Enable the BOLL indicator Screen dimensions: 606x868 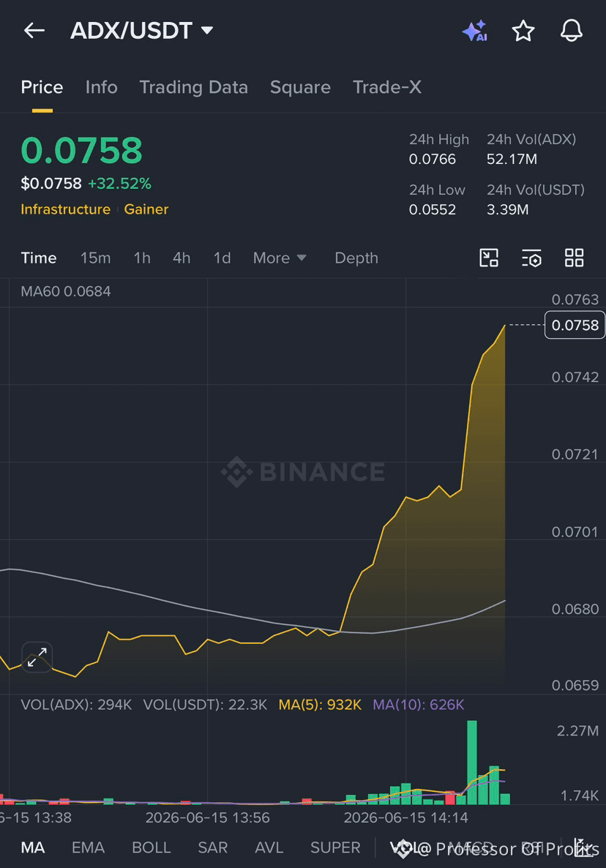pyautogui.click(x=151, y=848)
